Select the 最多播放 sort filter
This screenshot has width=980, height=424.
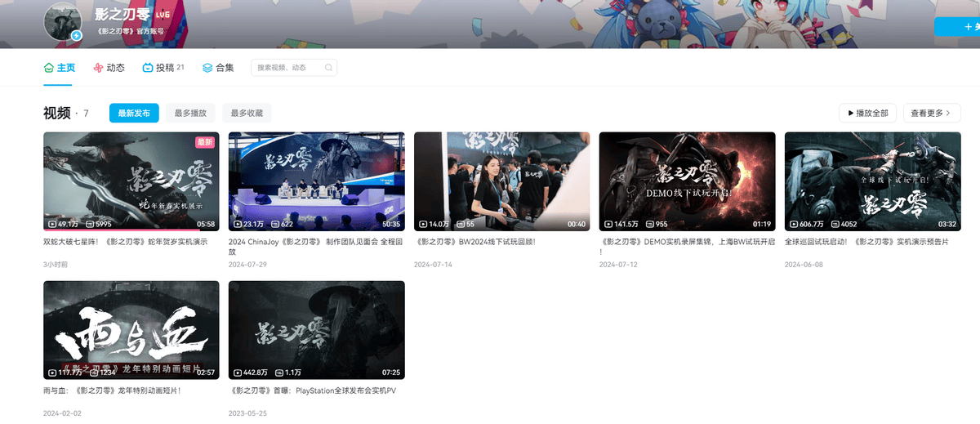point(190,113)
